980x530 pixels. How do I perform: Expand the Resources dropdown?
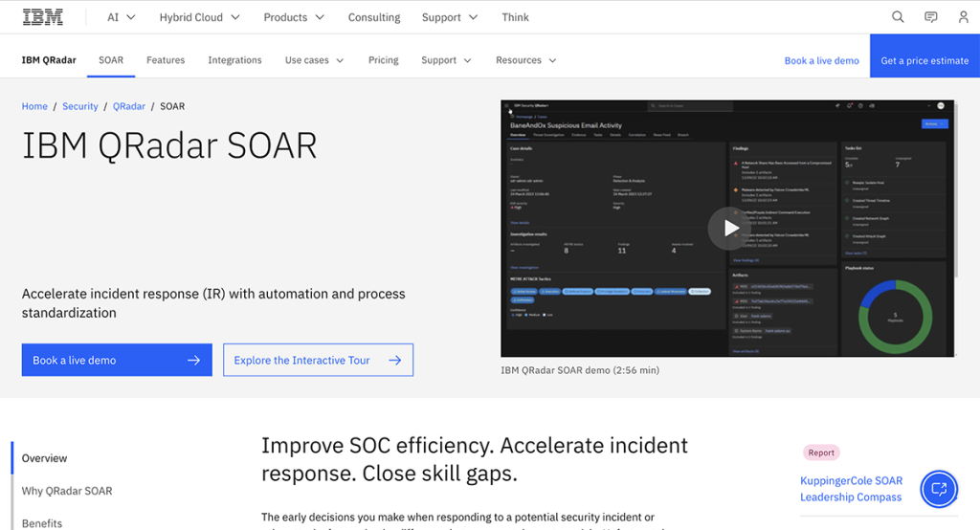[525, 60]
